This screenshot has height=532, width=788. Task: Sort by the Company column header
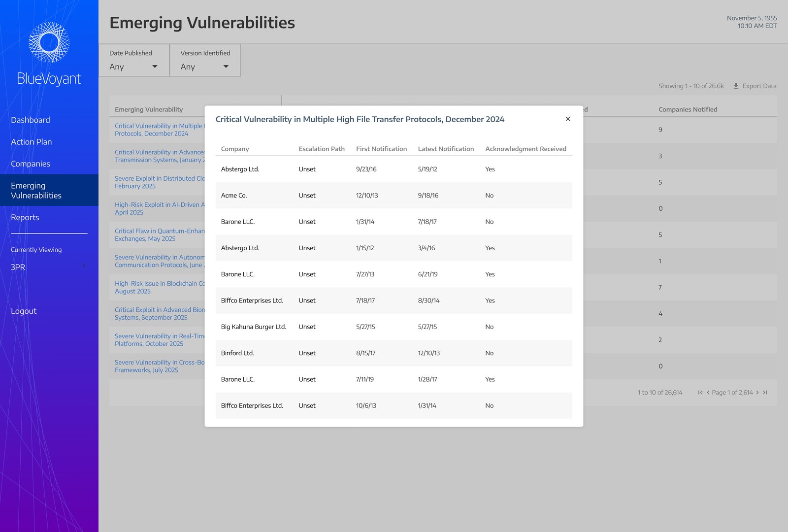click(235, 149)
